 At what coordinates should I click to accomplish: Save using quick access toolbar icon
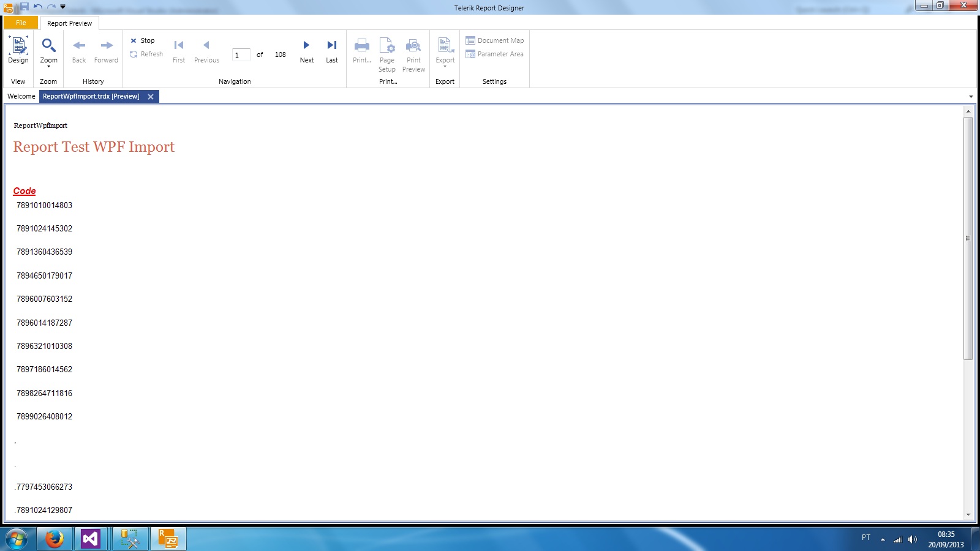coord(24,7)
